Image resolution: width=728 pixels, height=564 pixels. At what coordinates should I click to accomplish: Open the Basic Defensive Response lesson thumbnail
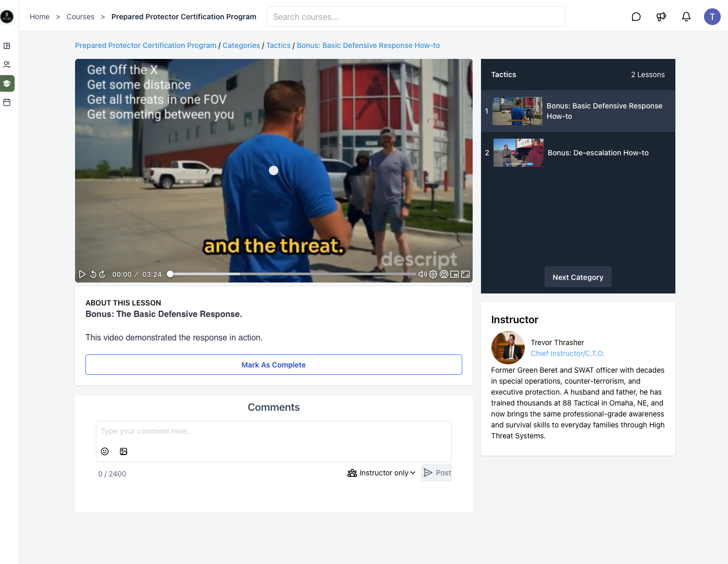pos(517,111)
